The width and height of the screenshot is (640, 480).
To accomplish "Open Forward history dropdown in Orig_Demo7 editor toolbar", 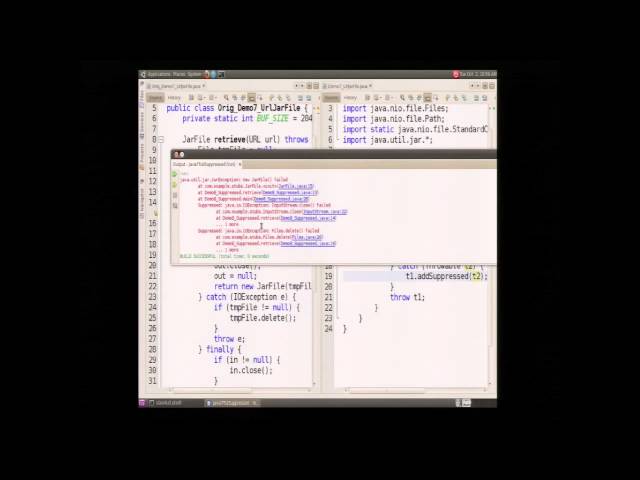I will (216, 98).
